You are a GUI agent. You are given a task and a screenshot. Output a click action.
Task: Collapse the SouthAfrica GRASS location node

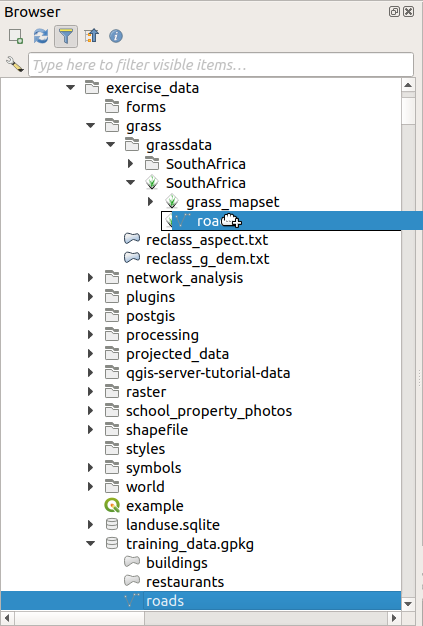pyautogui.click(x=130, y=182)
